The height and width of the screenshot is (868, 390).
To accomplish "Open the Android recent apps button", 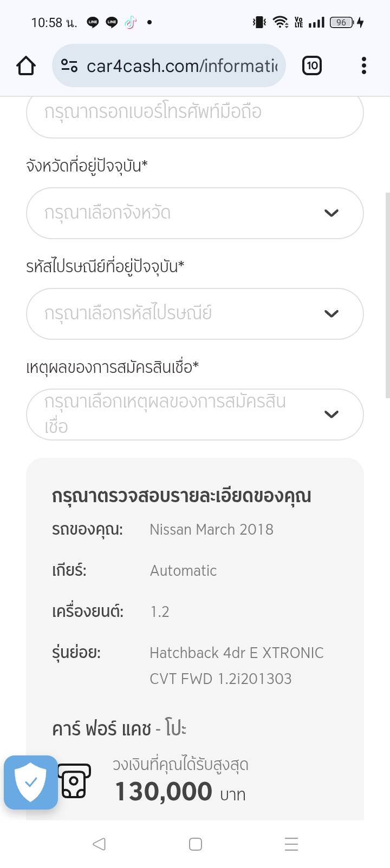I will (291, 844).
